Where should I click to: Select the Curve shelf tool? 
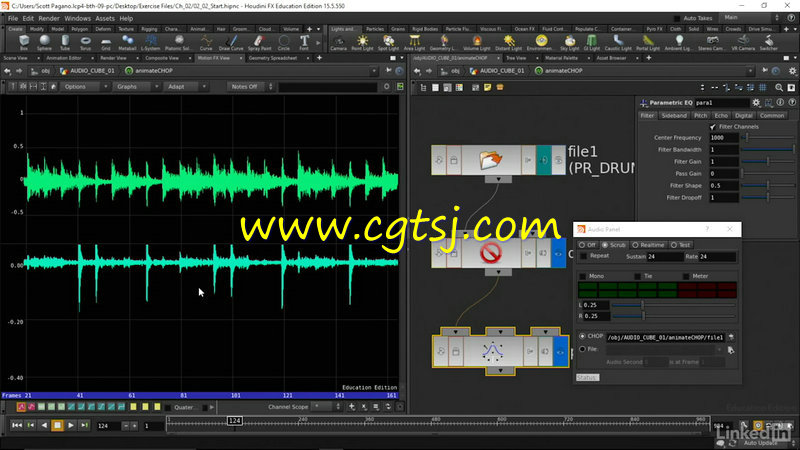point(206,42)
